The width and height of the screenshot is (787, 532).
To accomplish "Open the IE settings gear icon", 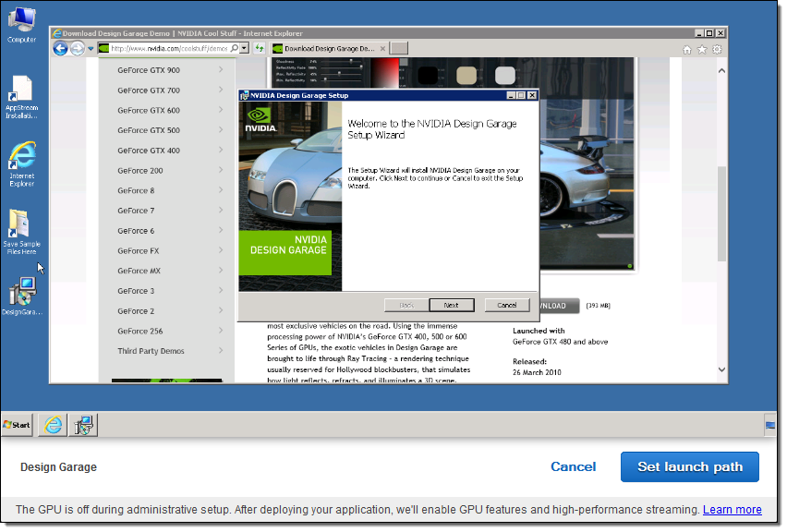I will pos(717,49).
